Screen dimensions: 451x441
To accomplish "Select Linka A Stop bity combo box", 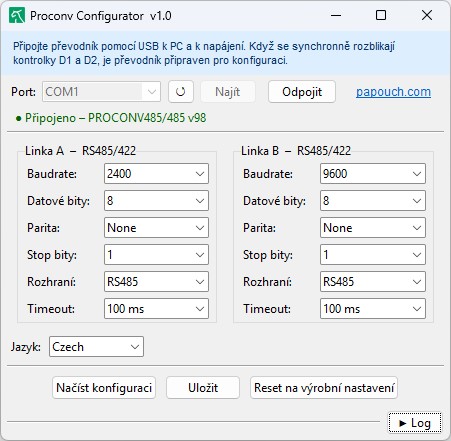I will pyautogui.click(x=156, y=255).
